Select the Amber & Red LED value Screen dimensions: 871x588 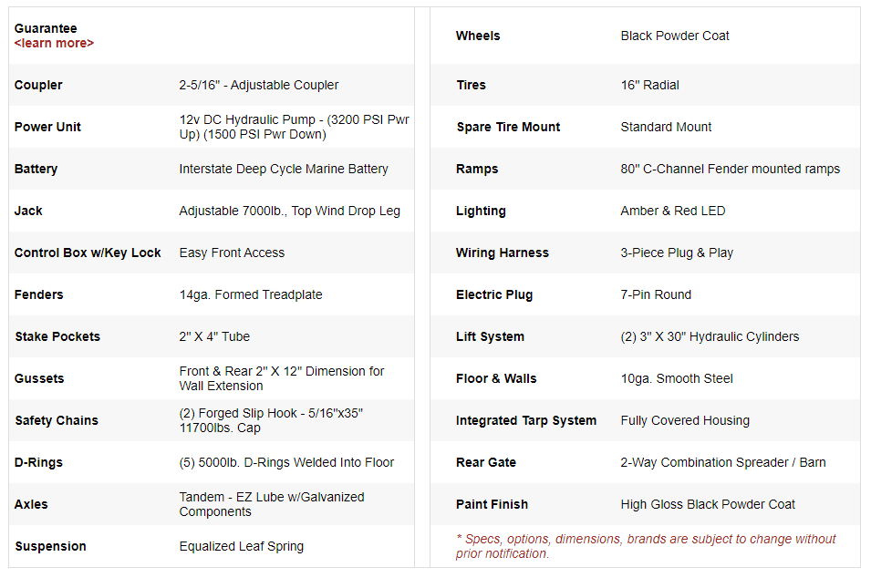tap(673, 211)
